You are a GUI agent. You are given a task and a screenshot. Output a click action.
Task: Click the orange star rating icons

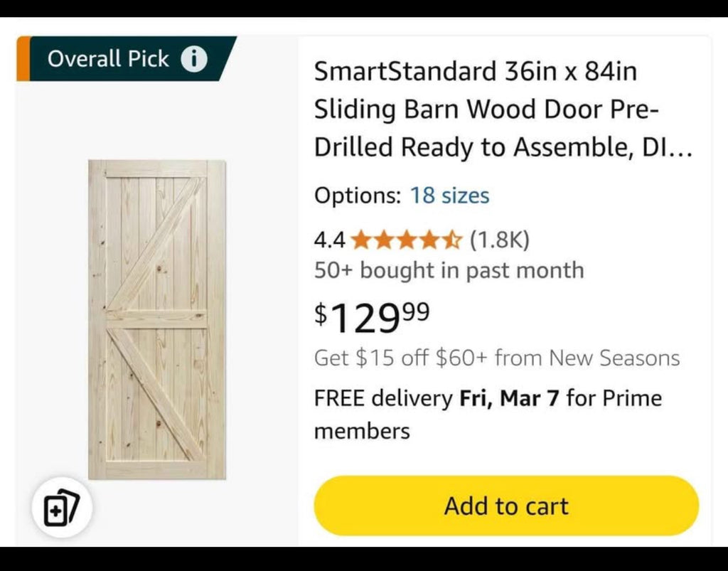coord(407,240)
